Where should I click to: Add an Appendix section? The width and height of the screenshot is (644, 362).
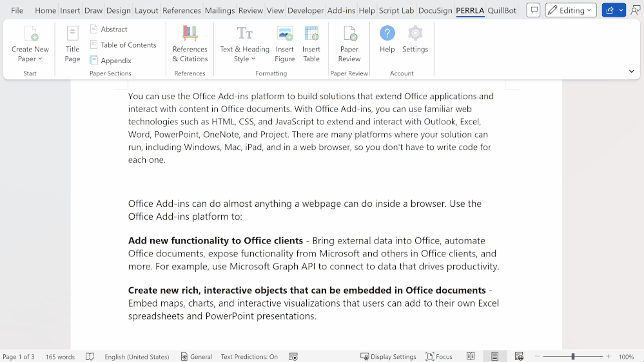(111, 61)
